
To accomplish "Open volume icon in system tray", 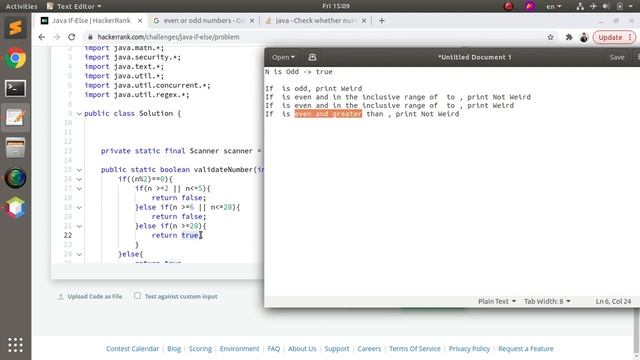I will (606, 6).
